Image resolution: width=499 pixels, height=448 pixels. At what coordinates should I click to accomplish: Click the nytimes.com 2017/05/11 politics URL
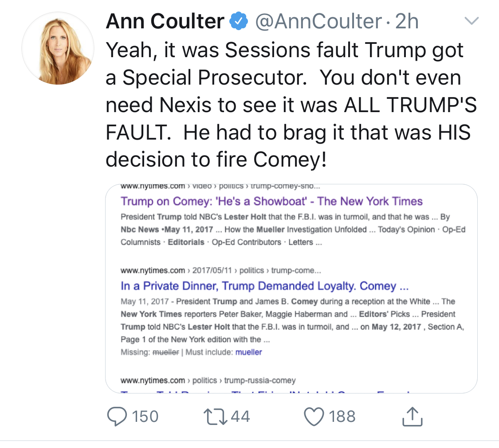pyautogui.click(x=220, y=270)
